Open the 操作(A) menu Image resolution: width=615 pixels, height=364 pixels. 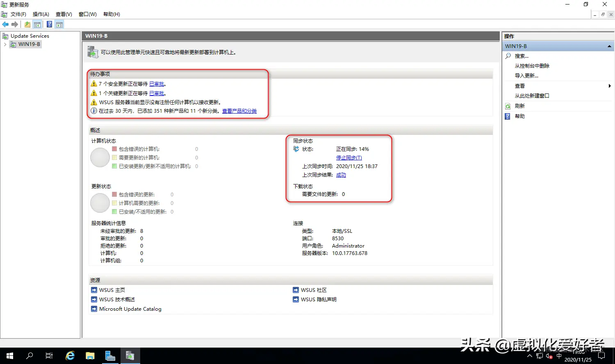coord(41,14)
